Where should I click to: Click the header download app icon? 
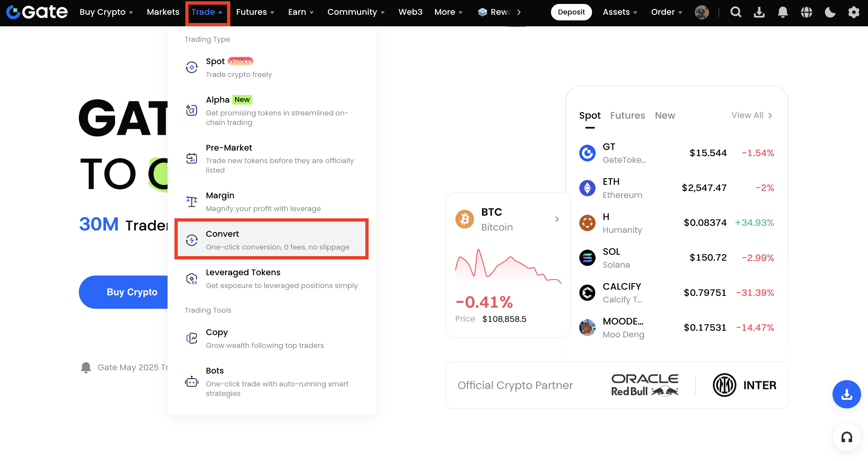759,12
